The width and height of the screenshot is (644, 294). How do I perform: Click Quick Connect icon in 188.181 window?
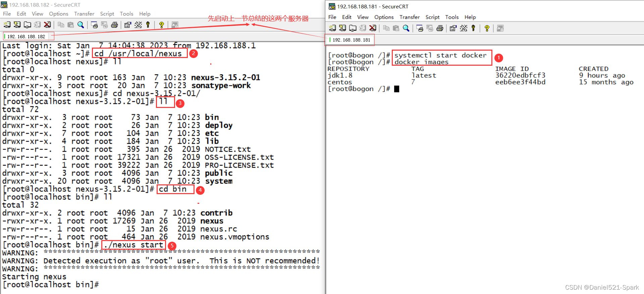click(342, 28)
